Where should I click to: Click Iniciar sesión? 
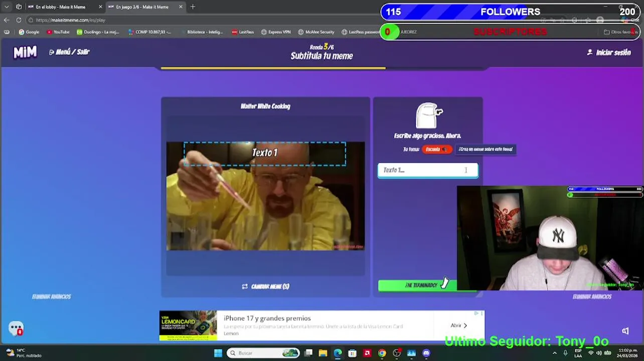coord(609,52)
